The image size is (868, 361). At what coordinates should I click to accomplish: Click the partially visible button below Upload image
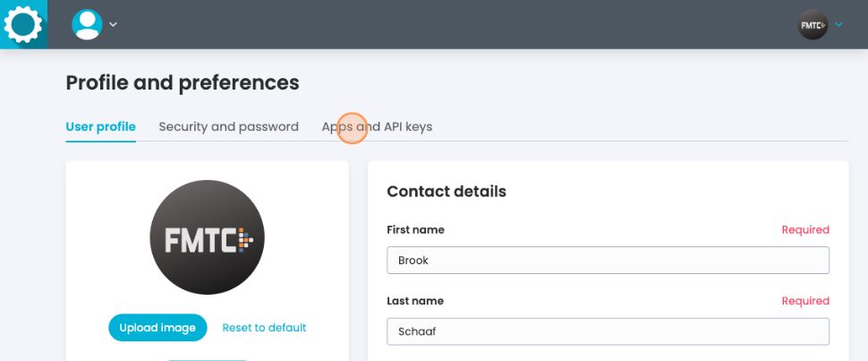pos(207,358)
